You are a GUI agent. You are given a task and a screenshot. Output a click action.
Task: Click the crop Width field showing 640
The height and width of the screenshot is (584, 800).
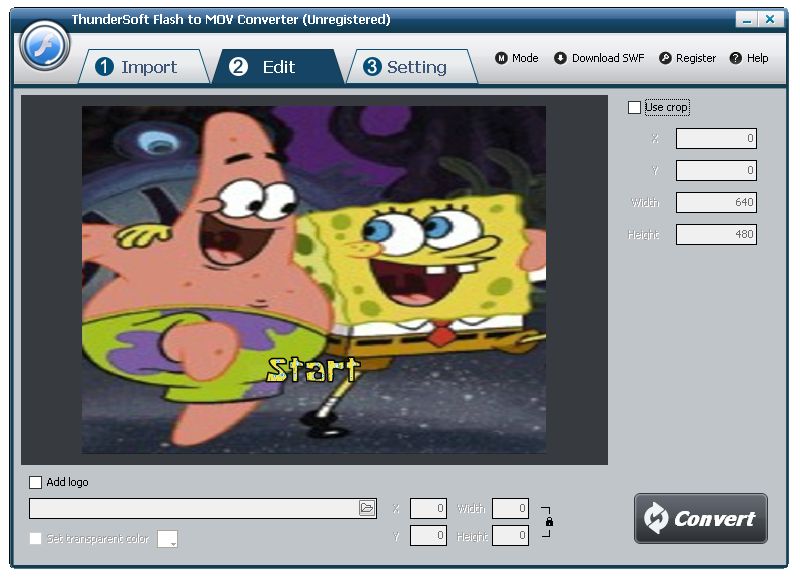[716, 202]
